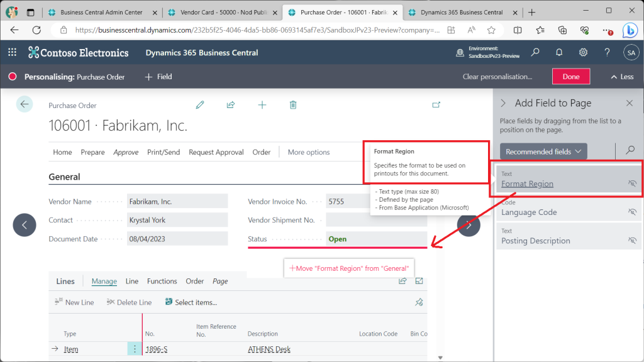Click the Document Date field

coord(177,239)
